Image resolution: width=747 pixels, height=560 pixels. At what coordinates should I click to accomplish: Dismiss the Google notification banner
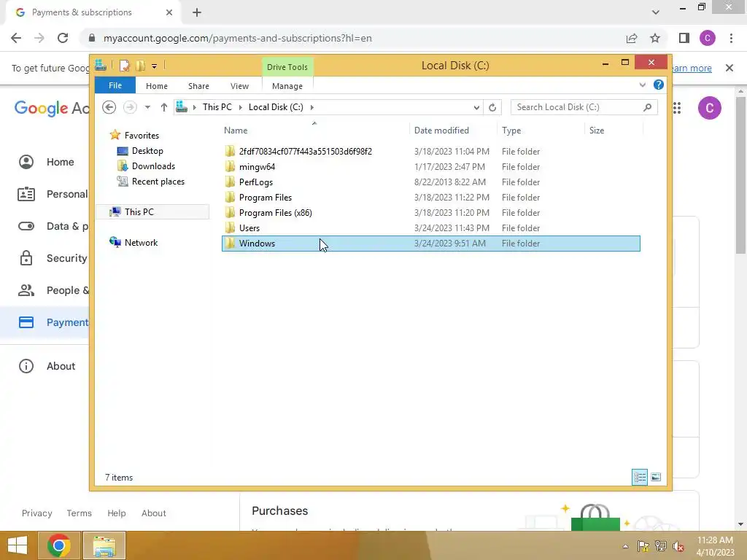(729, 68)
